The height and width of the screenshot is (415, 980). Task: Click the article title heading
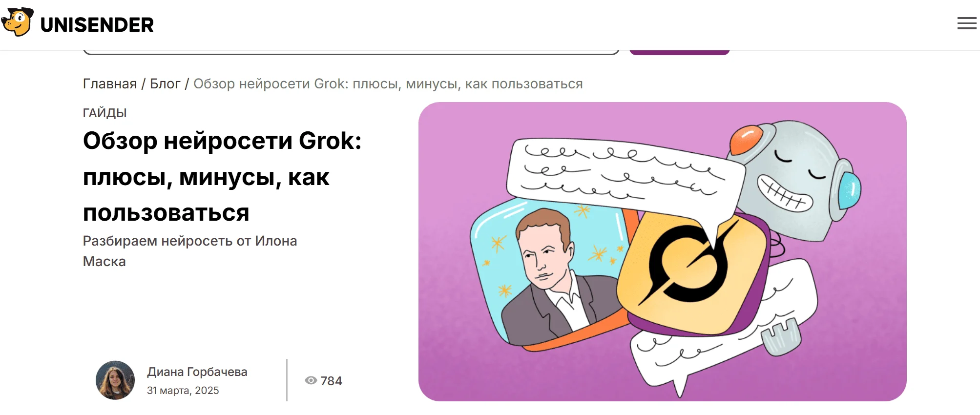click(222, 176)
